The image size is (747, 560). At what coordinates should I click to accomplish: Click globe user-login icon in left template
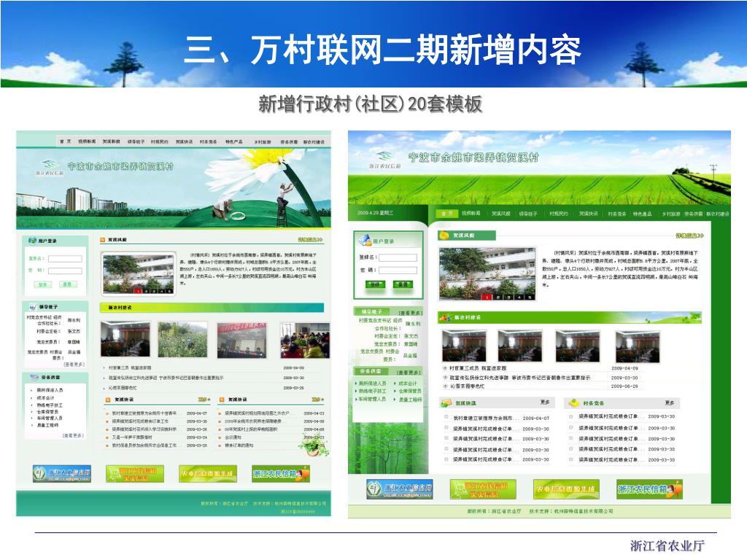(x=32, y=241)
